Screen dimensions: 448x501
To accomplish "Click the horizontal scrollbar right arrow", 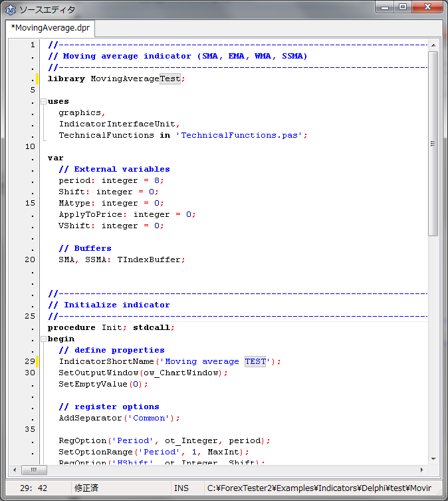I will [422, 470].
